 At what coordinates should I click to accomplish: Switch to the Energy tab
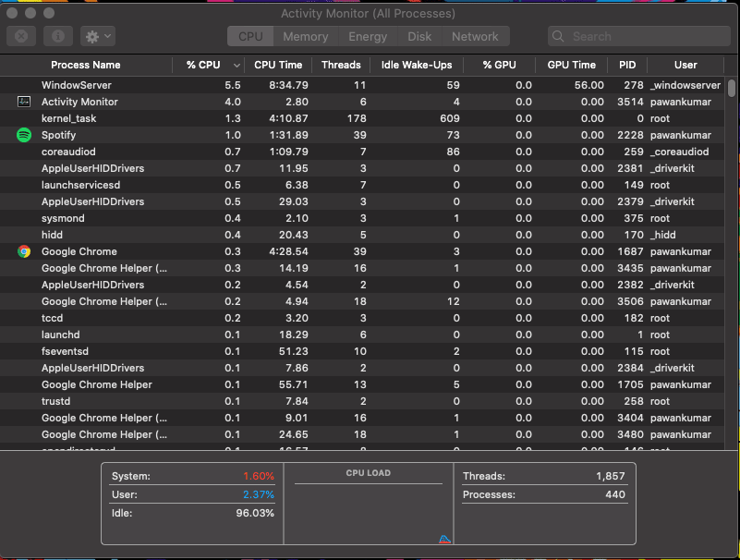368,36
